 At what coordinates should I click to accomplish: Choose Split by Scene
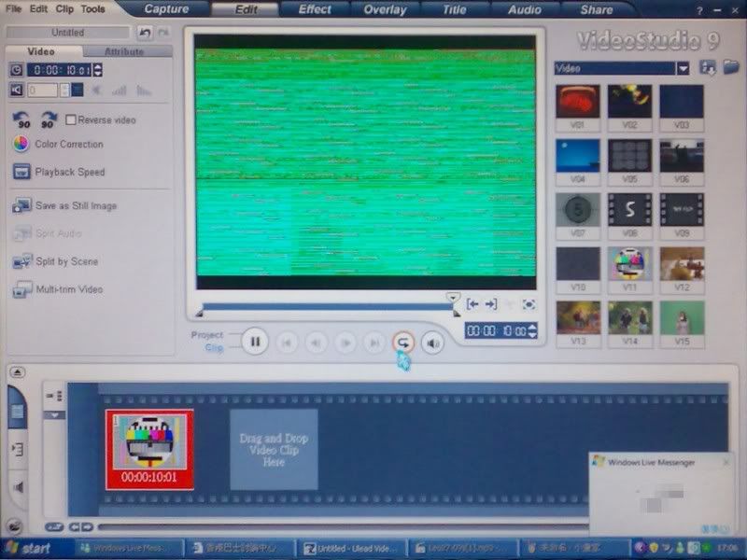pyautogui.click(x=56, y=261)
